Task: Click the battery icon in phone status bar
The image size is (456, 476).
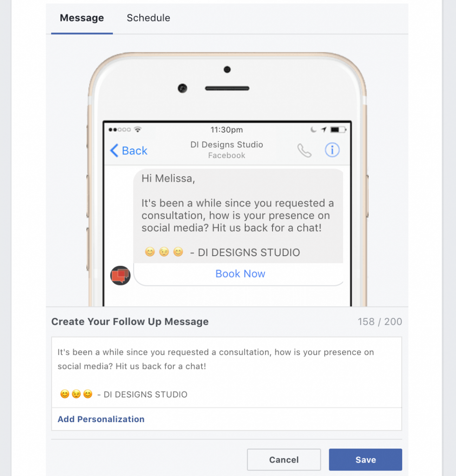Action: tap(338, 130)
